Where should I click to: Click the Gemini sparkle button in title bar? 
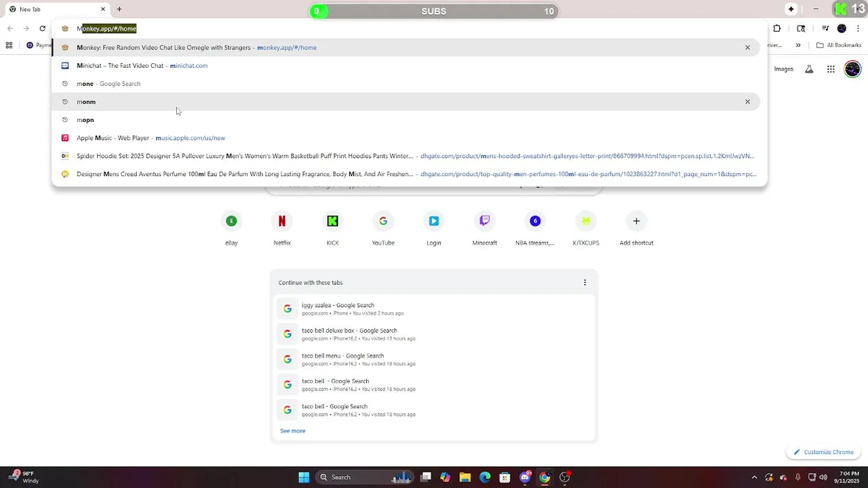click(x=791, y=9)
